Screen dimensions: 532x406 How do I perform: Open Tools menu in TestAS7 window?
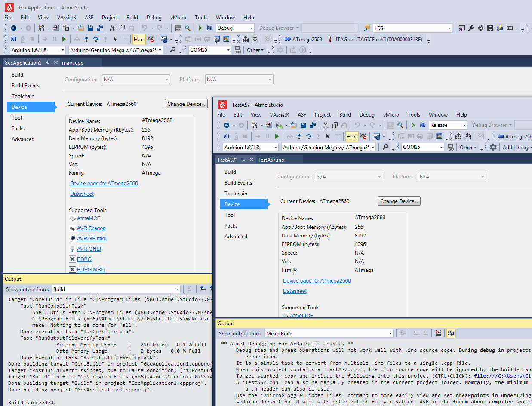pos(414,115)
